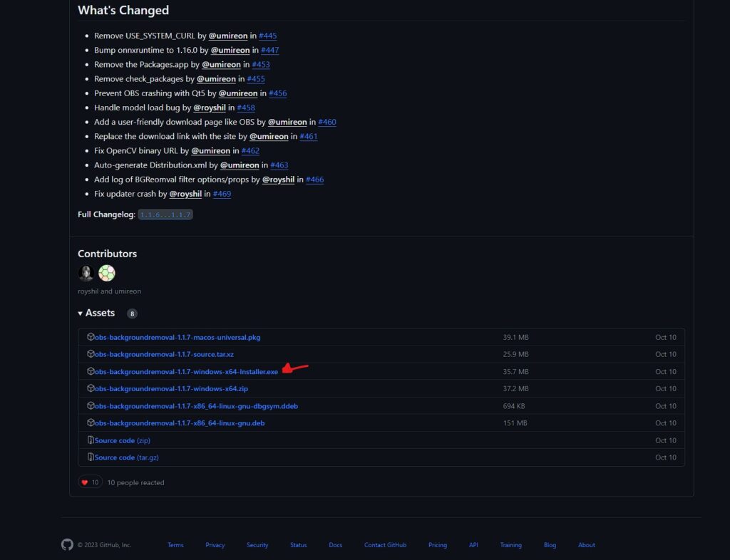Open pull request #445
Image resolution: width=730 pixels, height=560 pixels.
pos(268,36)
